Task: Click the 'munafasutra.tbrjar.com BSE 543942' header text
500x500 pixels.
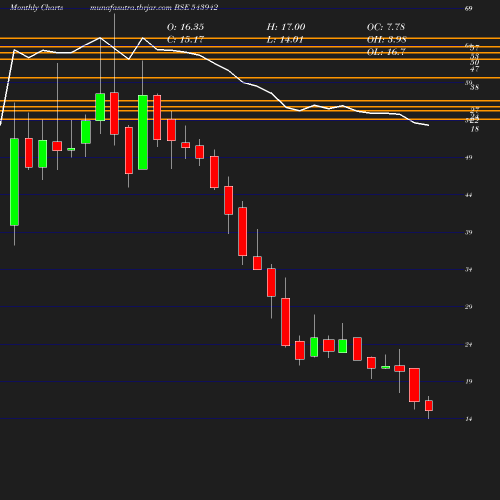Action: 154,8
